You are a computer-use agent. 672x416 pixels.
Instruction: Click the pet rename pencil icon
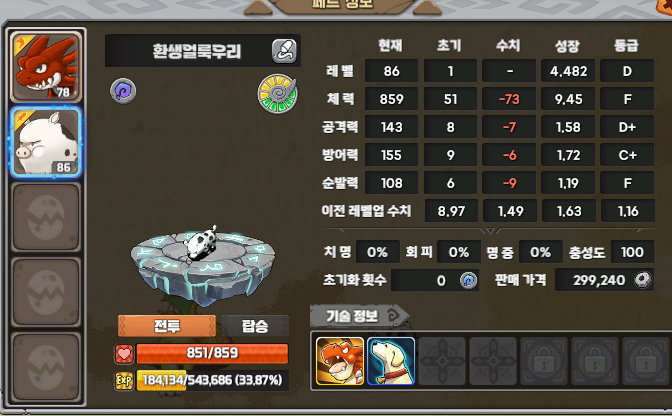tap(284, 51)
